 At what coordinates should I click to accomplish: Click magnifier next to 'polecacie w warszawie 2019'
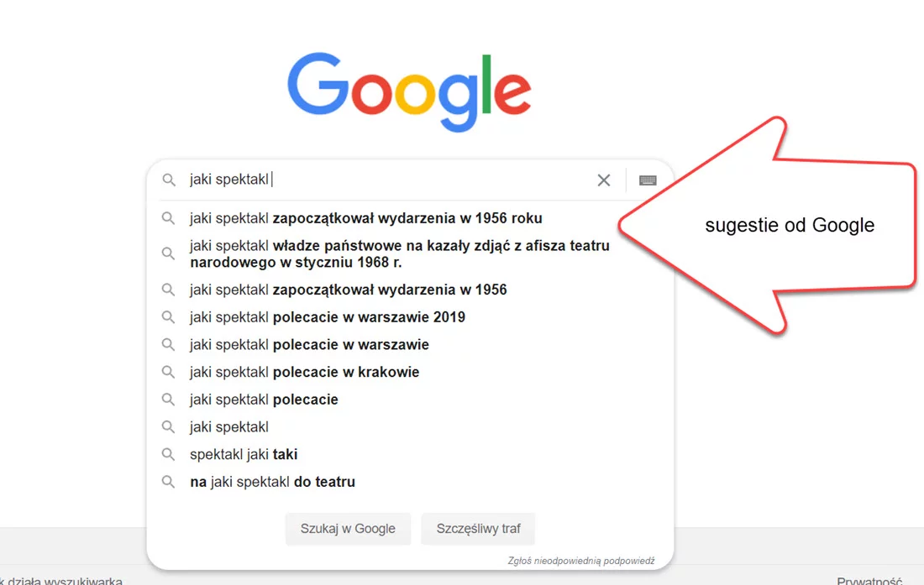(168, 317)
